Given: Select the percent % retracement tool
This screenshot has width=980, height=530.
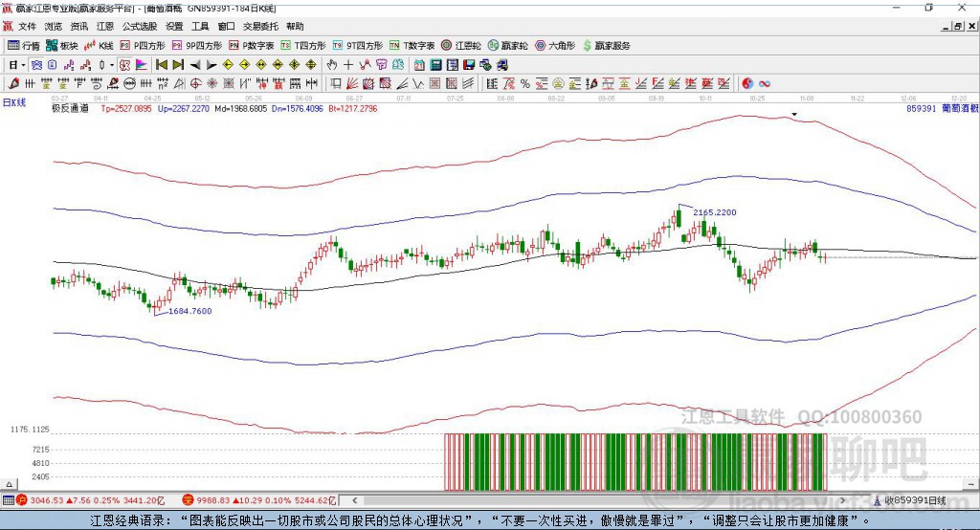Looking at the screenshot, I should (x=525, y=84).
